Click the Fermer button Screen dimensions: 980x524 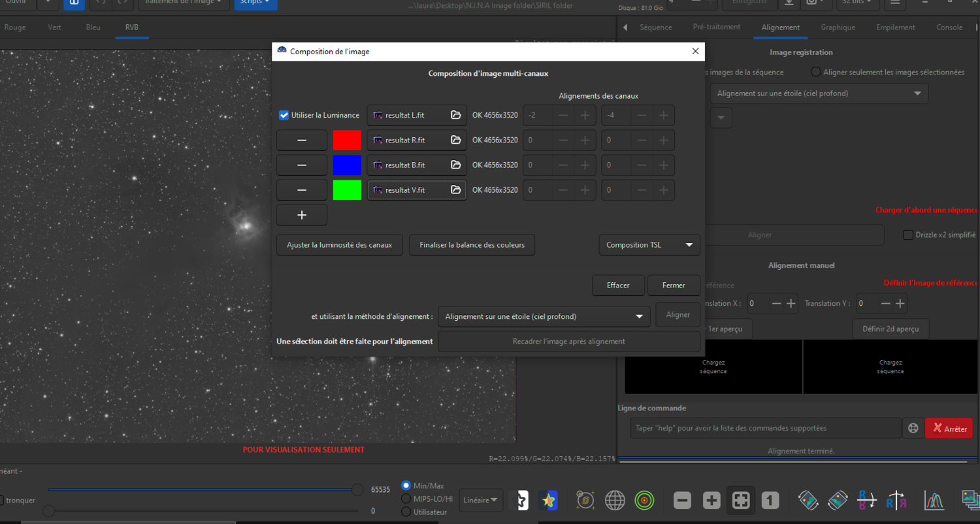[674, 286]
